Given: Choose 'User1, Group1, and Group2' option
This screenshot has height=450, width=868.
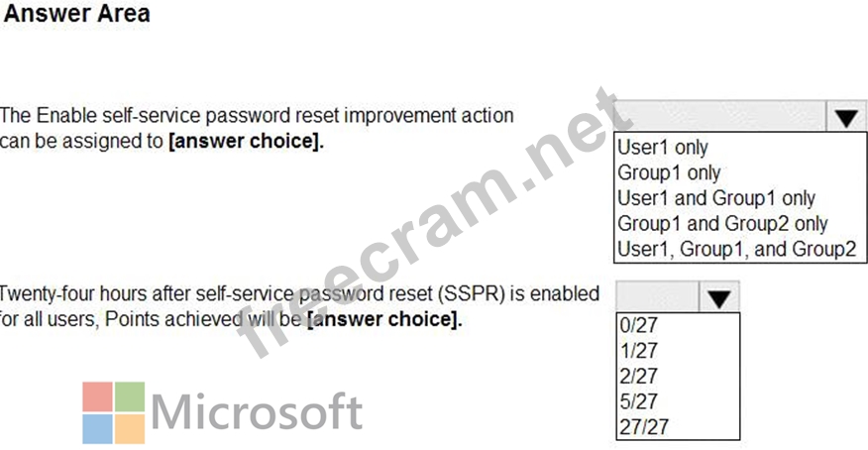Looking at the screenshot, I should tap(735, 249).
